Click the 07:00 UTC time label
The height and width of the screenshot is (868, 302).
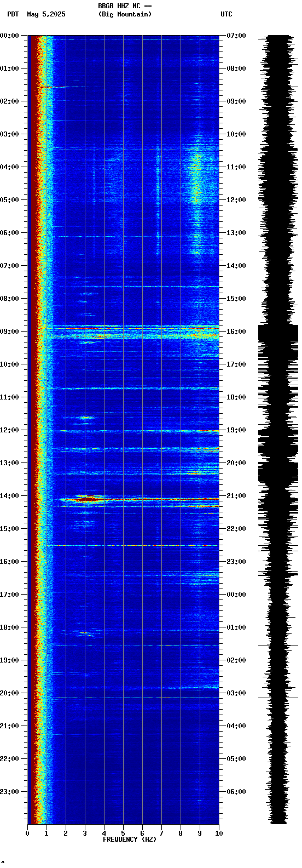236,36
